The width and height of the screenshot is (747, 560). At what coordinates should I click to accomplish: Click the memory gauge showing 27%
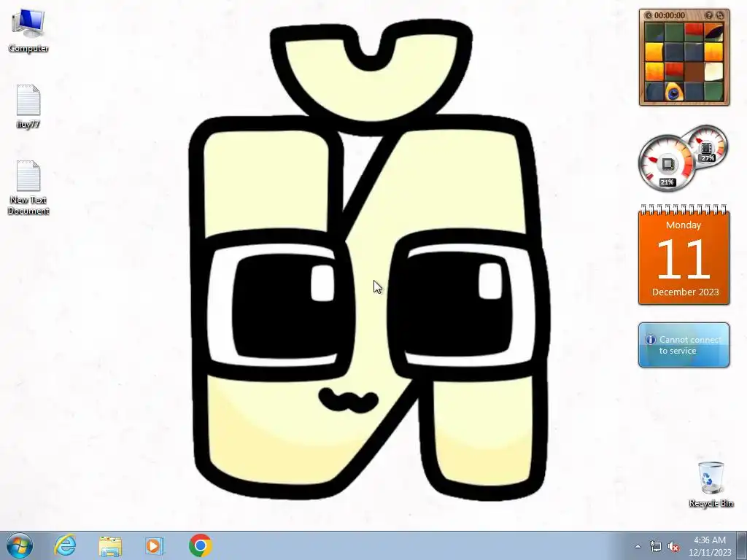(x=708, y=146)
